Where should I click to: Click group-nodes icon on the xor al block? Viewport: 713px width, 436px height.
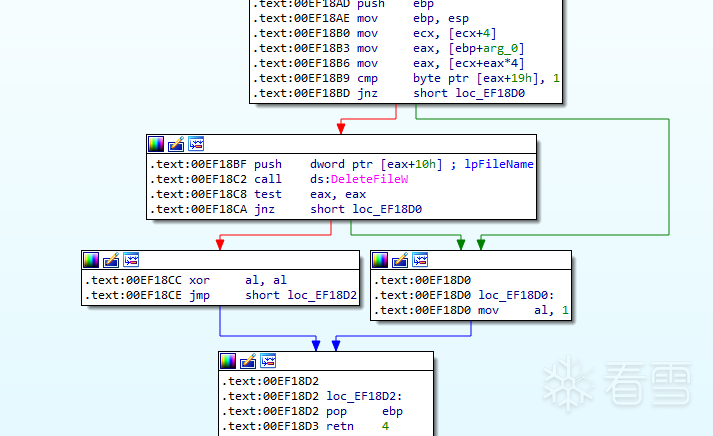[131, 260]
